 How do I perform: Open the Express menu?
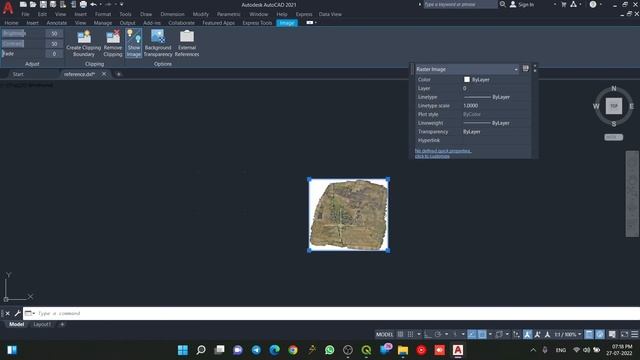pyautogui.click(x=304, y=14)
